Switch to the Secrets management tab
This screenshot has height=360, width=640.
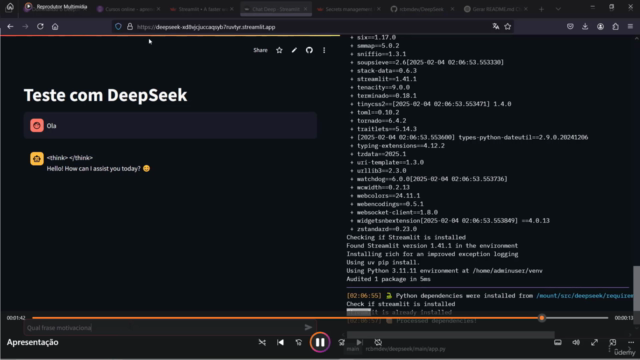point(349,9)
